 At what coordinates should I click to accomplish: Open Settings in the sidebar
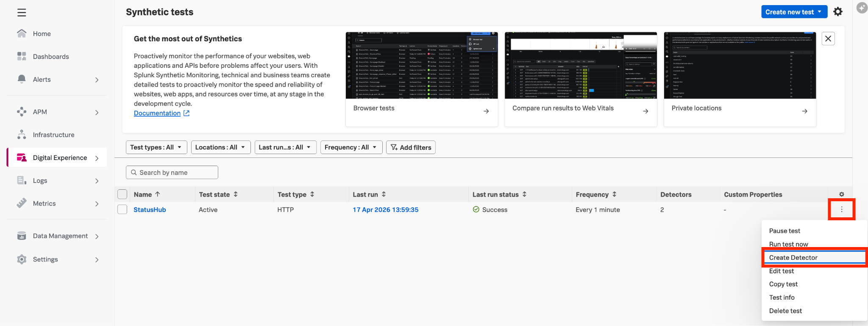pyautogui.click(x=45, y=259)
